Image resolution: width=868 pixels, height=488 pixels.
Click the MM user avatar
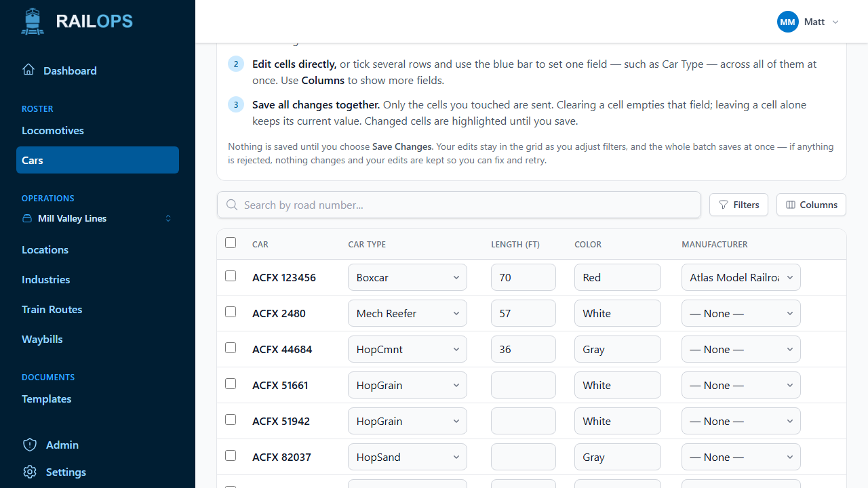tap(788, 22)
